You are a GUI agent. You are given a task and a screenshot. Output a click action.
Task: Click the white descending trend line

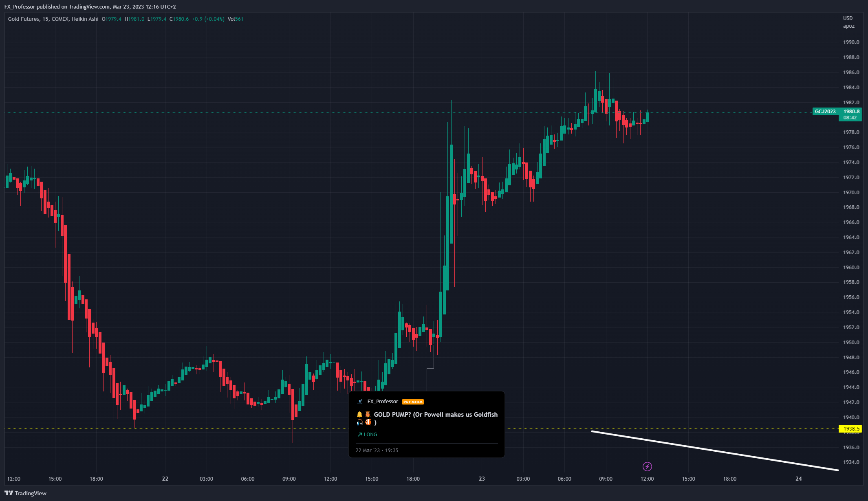715,451
